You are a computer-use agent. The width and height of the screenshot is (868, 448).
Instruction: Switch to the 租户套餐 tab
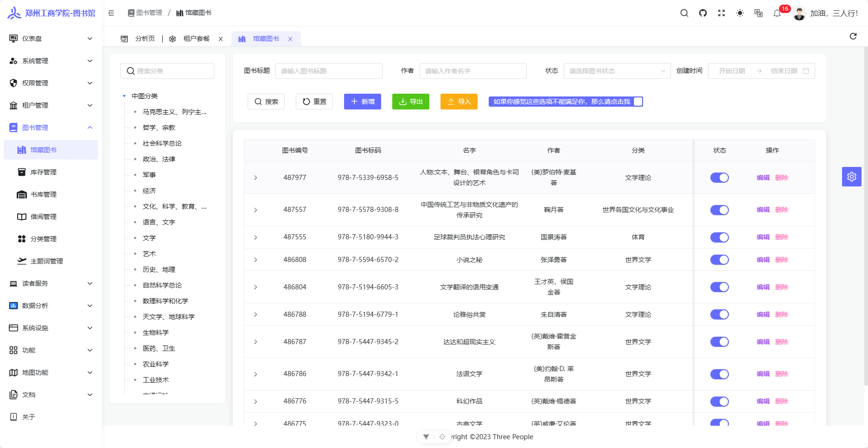click(x=196, y=39)
